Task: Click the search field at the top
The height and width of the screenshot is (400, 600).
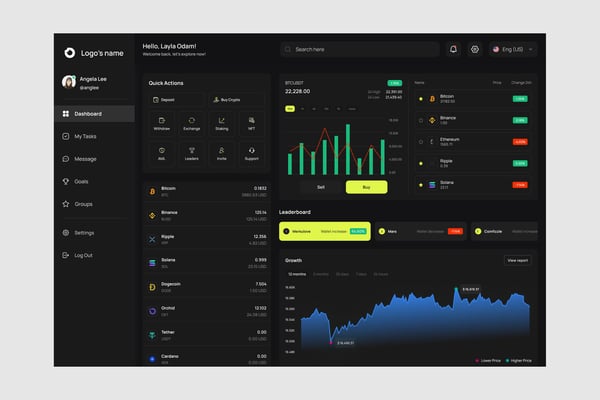Action: click(360, 49)
